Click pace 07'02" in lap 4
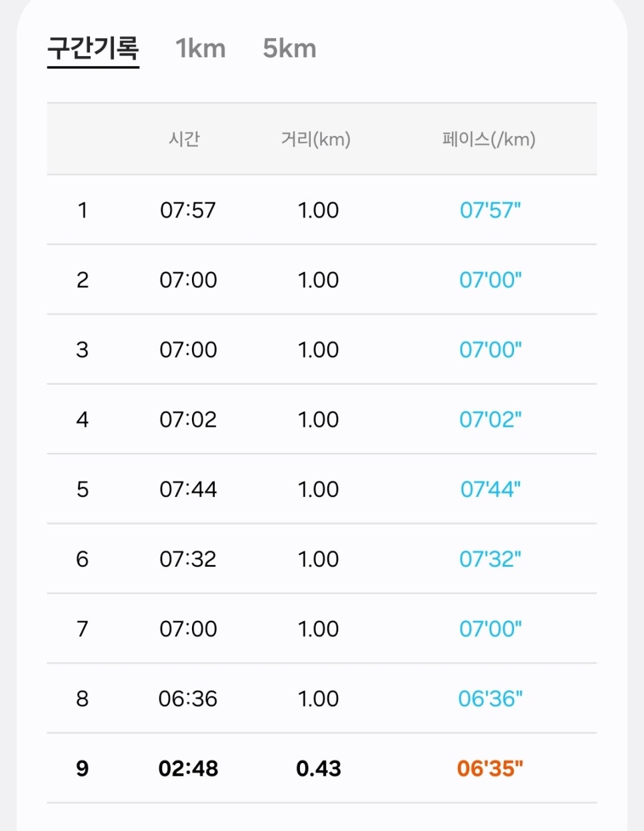Image resolution: width=644 pixels, height=831 pixels. (x=490, y=420)
